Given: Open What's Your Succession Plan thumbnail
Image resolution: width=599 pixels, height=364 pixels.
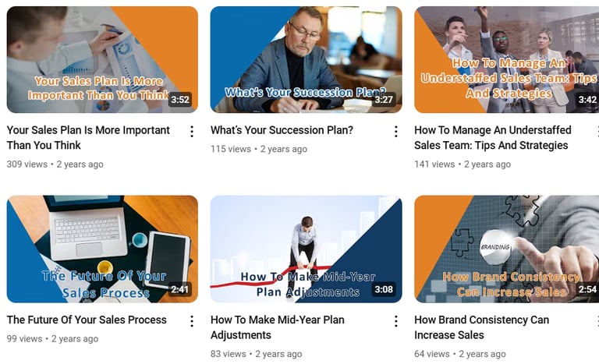Looking at the screenshot, I should 306,59.
